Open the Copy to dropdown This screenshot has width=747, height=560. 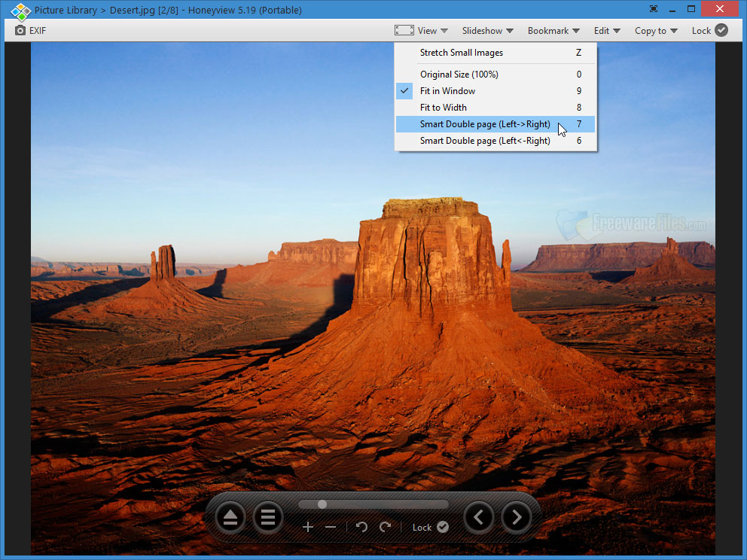tap(654, 30)
